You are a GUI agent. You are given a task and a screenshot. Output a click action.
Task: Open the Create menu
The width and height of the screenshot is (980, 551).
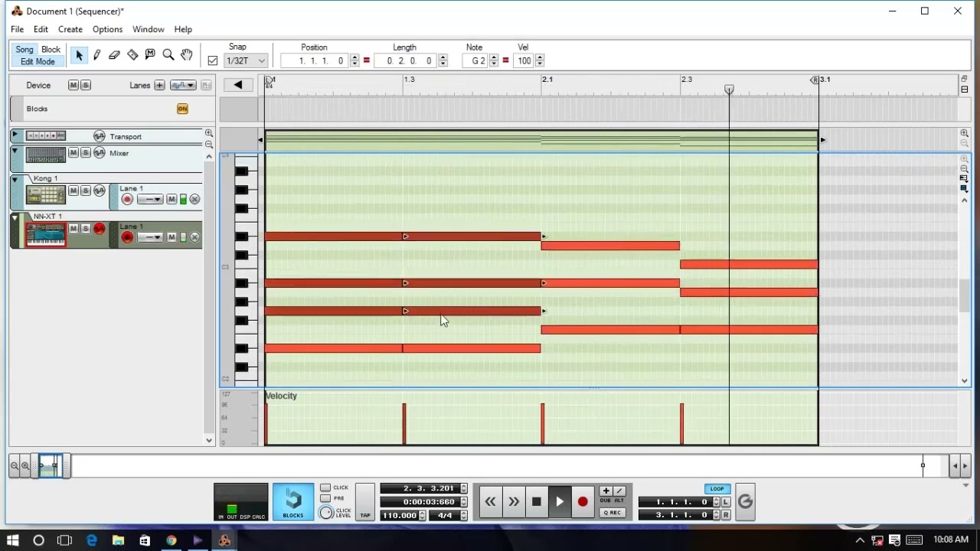(x=70, y=29)
